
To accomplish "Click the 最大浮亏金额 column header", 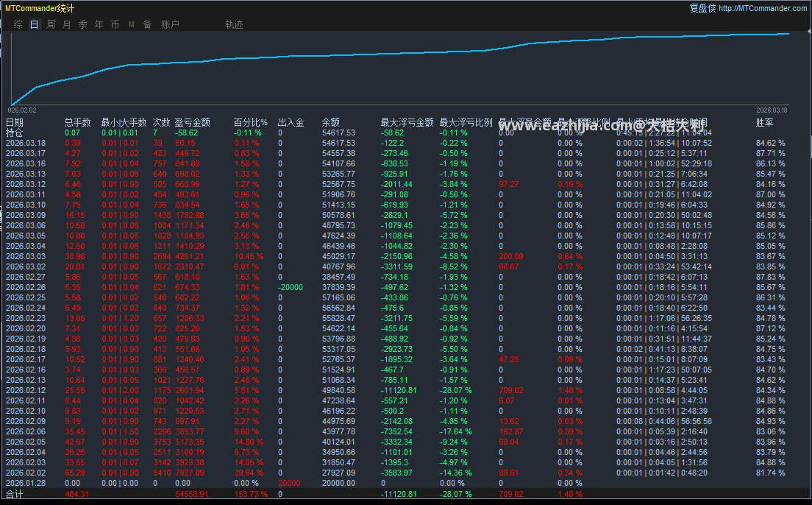I will pos(407,122).
